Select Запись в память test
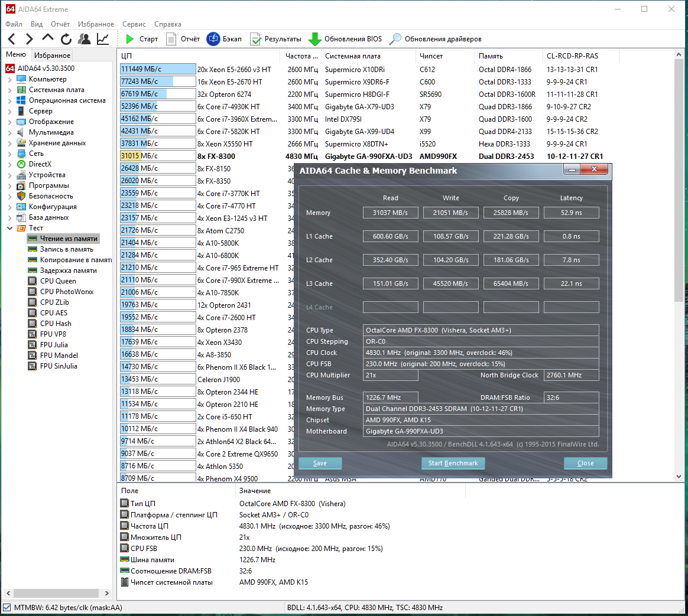This screenshot has height=616, width=688. (x=67, y=249)
